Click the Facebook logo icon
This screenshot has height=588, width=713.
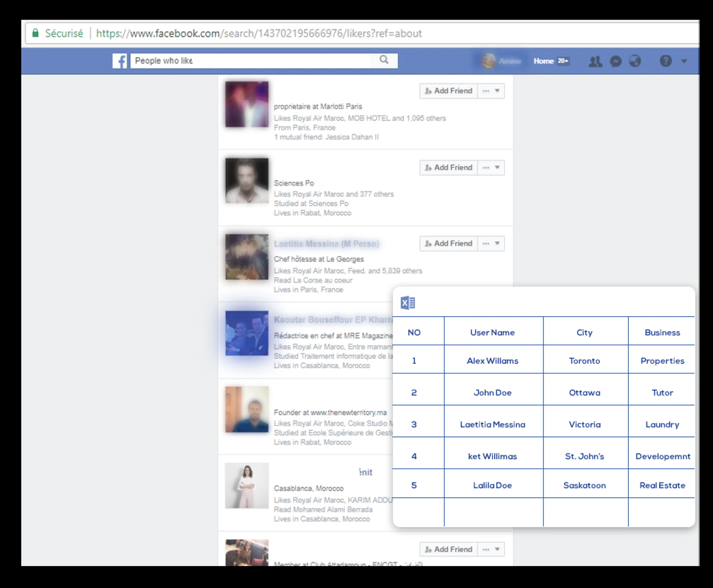click(x=120, y=61)
